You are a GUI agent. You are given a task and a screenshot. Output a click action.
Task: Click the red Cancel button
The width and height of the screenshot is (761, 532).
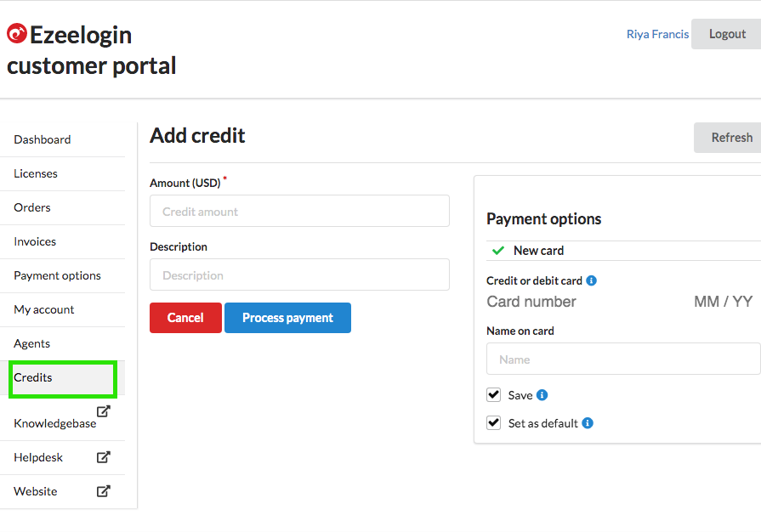tap(185, 318)
